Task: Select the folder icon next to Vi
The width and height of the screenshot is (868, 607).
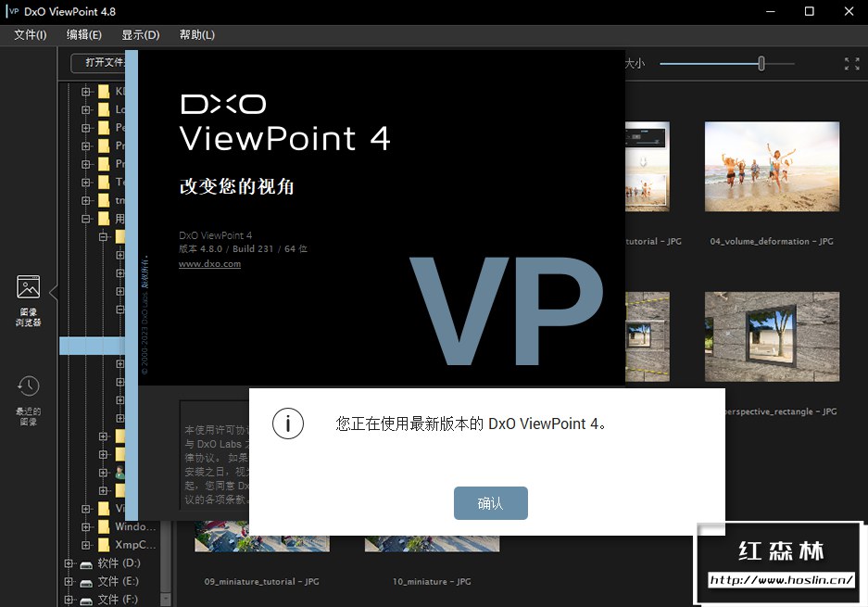Action: click(104, 509)
